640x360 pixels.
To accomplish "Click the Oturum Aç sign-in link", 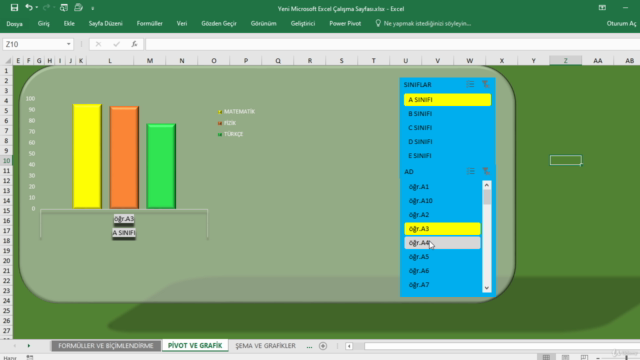I will (x=621, y=24).
